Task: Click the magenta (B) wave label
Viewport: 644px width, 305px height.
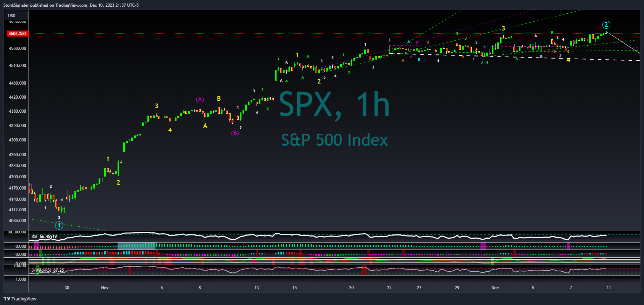Action: point(235,133)
